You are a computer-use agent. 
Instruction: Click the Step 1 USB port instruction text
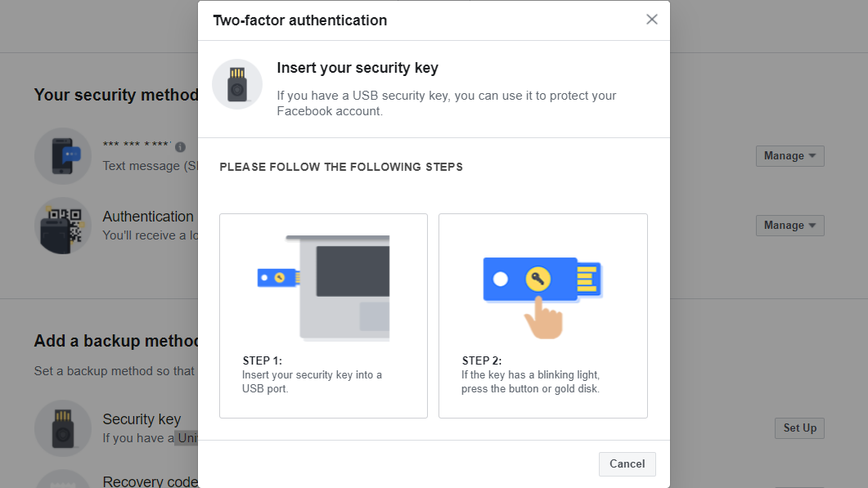pos(312,382)
